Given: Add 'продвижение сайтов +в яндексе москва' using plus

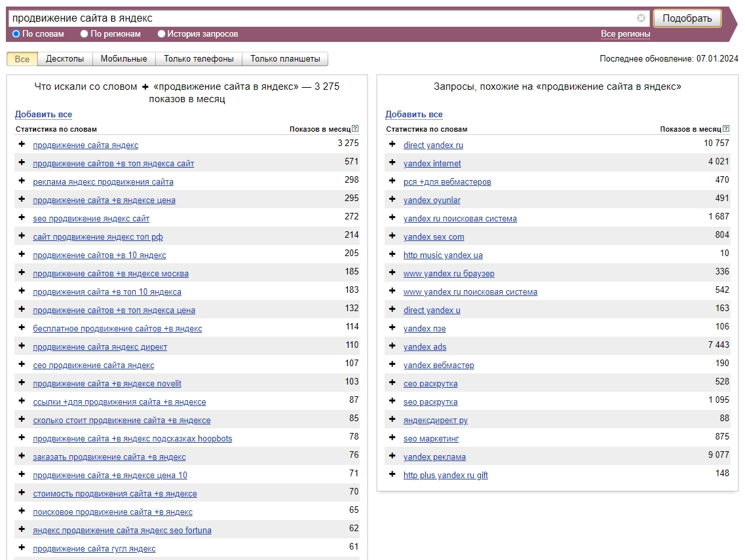Looking at the screenshot, I should pyautogui.click(x=22, y=272).
